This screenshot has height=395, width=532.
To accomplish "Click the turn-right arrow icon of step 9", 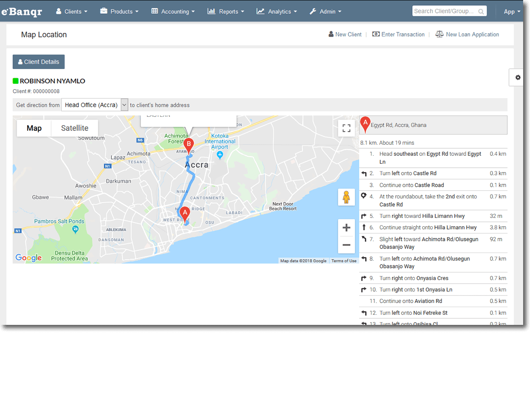I will point(364,279).
